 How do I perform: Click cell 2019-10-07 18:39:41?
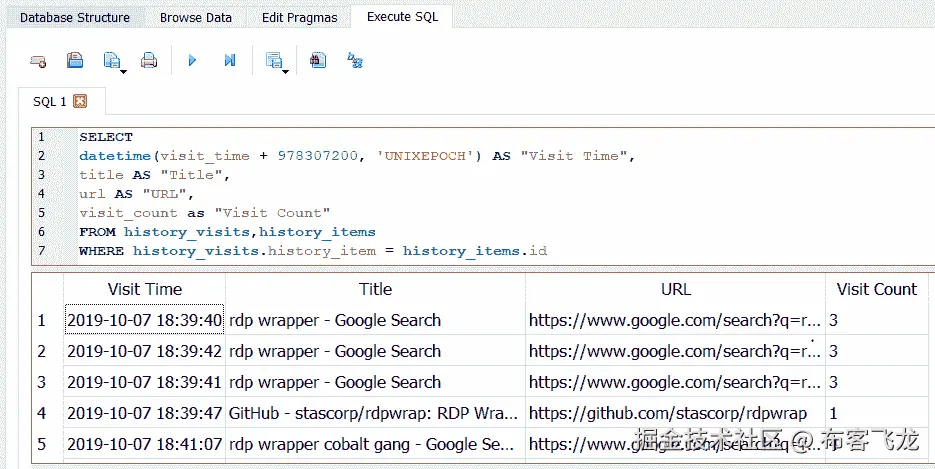(x=145, y=382)
